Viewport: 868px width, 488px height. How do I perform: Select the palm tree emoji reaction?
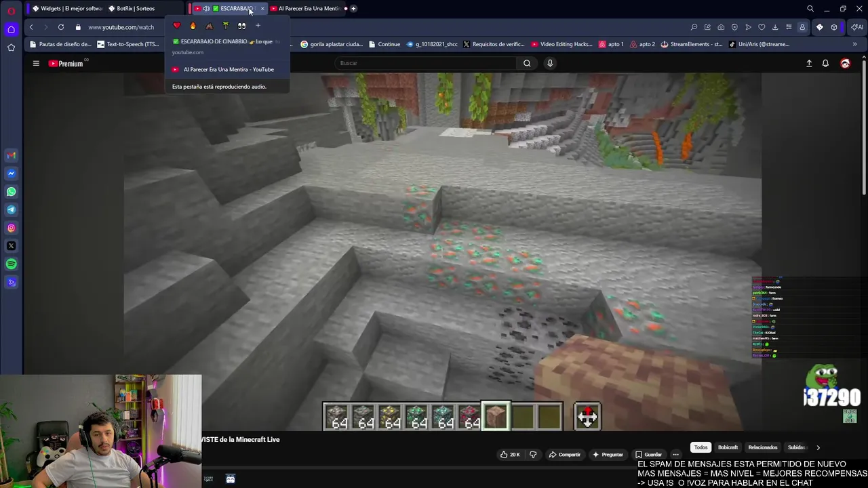[x=225, y=26]
